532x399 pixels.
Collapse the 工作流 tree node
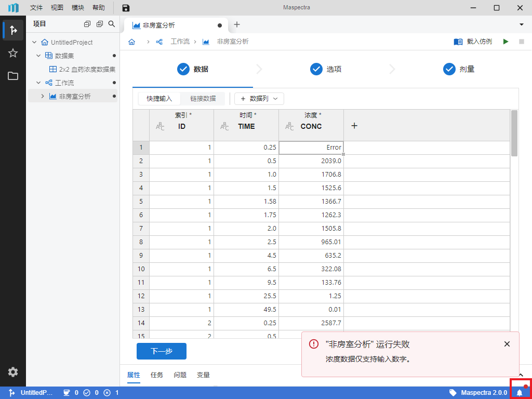coord(38,83)
